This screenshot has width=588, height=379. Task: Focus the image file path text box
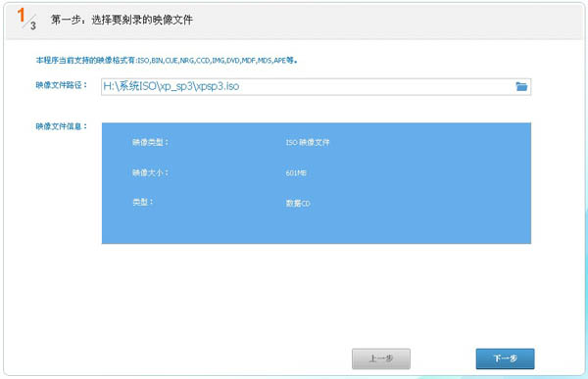[316, 86]
